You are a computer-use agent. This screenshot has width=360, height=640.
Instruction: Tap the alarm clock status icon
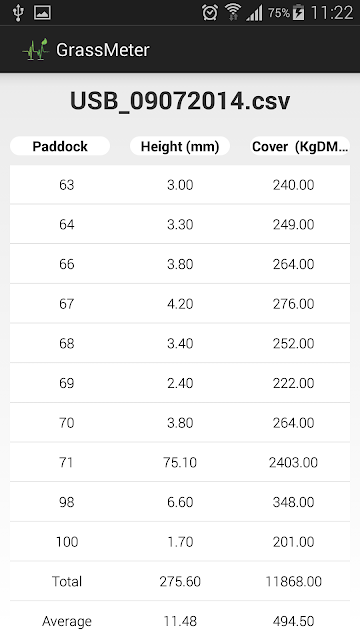coord(210,13)
